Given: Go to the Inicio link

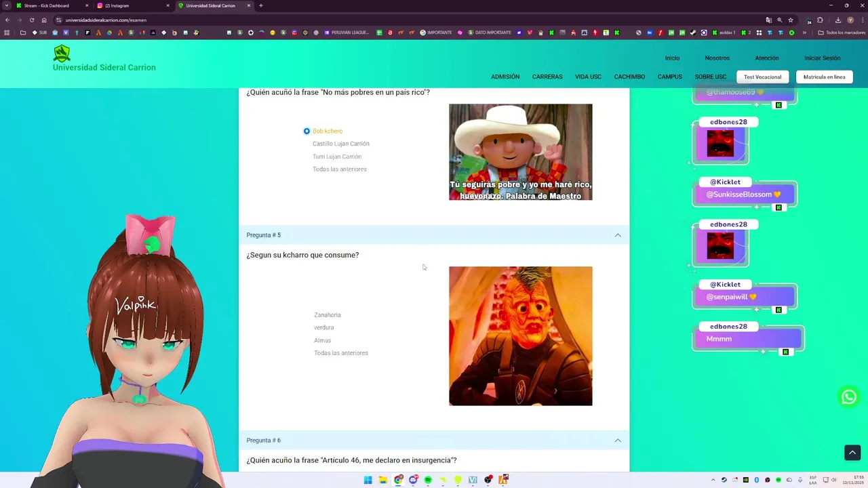Looking at the screenshot, I should 672,58.
